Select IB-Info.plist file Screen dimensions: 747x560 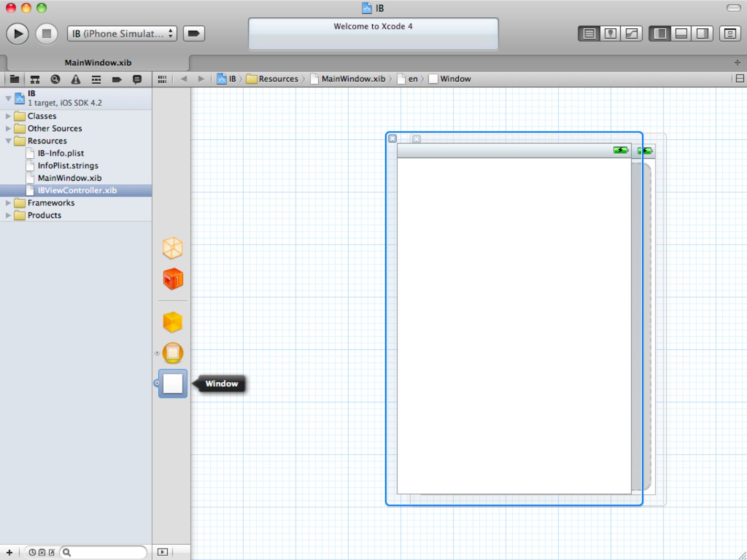tap(76, 153)
